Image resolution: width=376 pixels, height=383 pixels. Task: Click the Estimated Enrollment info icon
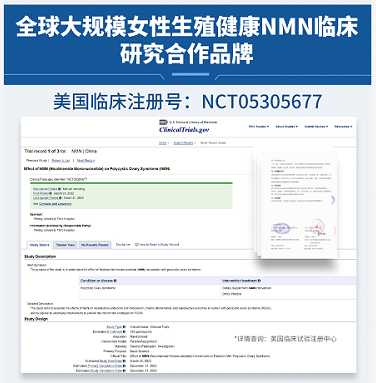pos(125,332)
